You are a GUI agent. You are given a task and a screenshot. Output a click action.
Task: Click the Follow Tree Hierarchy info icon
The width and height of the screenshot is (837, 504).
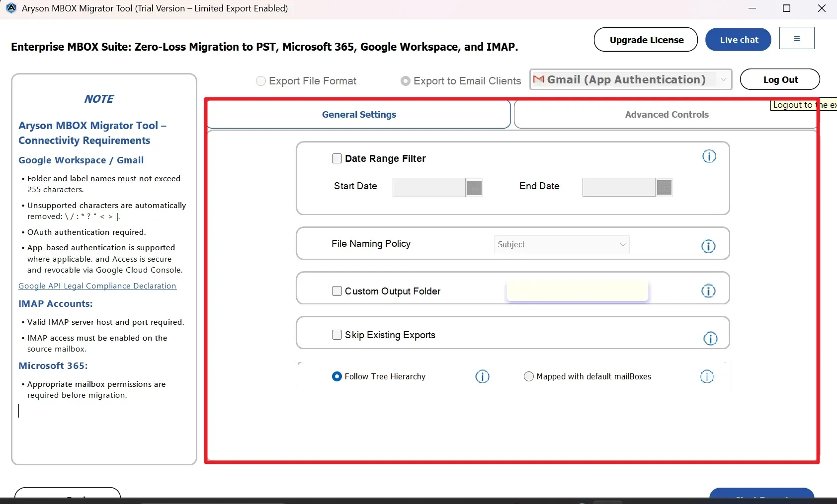[x=482, y=376]
